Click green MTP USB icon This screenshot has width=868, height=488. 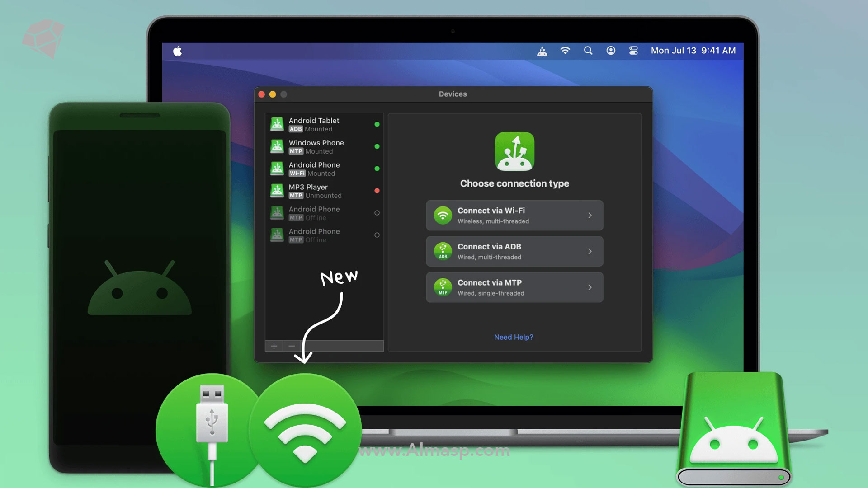point(443,287)
